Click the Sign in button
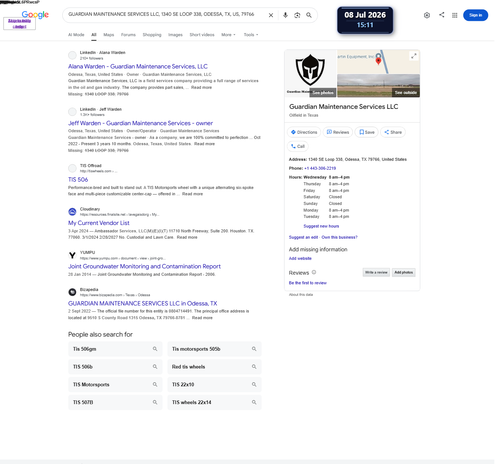 475,15
